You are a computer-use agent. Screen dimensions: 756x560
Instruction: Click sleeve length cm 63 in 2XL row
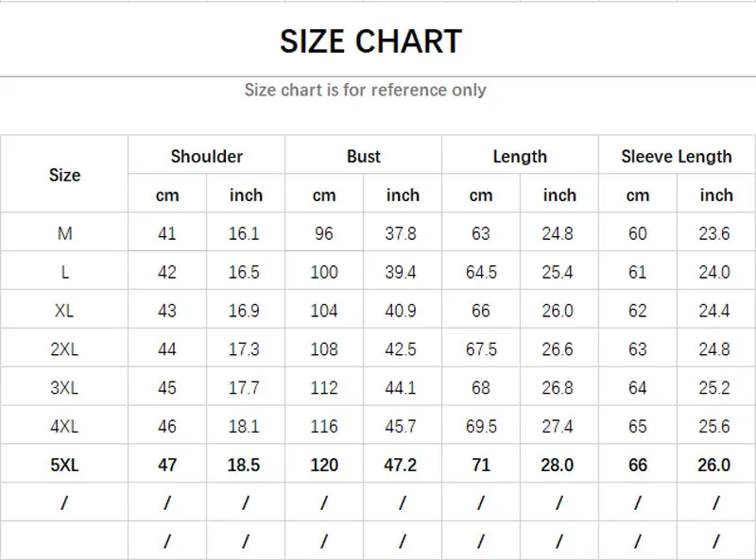point(638,349)
